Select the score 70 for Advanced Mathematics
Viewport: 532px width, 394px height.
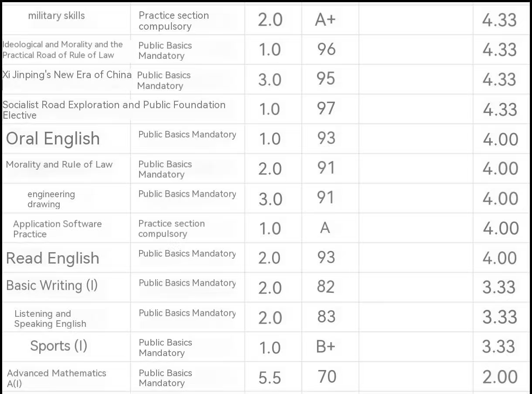[327, 377]
